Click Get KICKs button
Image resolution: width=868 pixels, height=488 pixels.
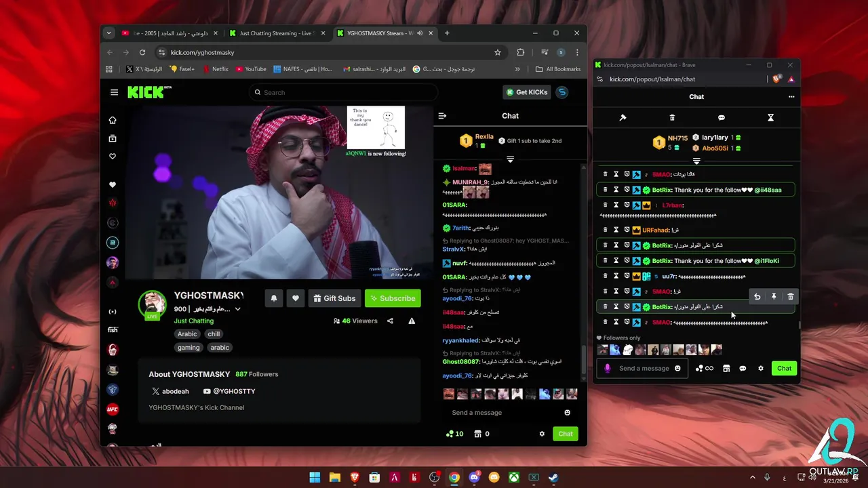click(x=526, y=92)
